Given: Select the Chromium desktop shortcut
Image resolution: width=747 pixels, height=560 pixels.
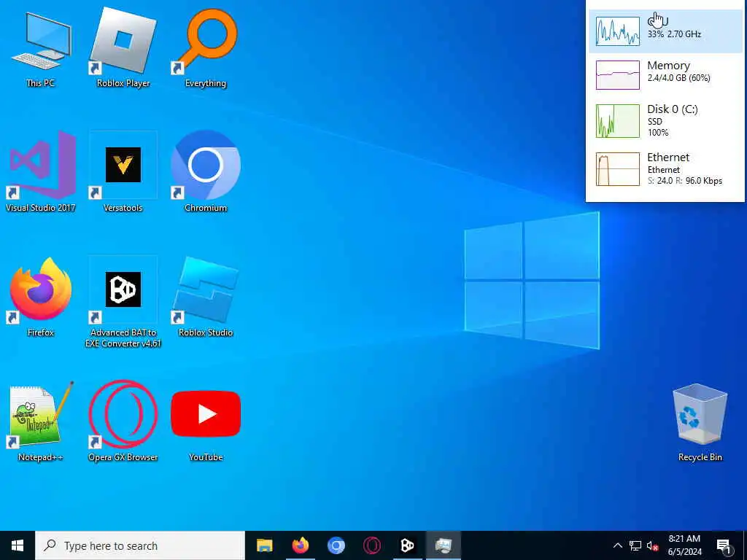Looking at the screenshot, I should 206,172.
